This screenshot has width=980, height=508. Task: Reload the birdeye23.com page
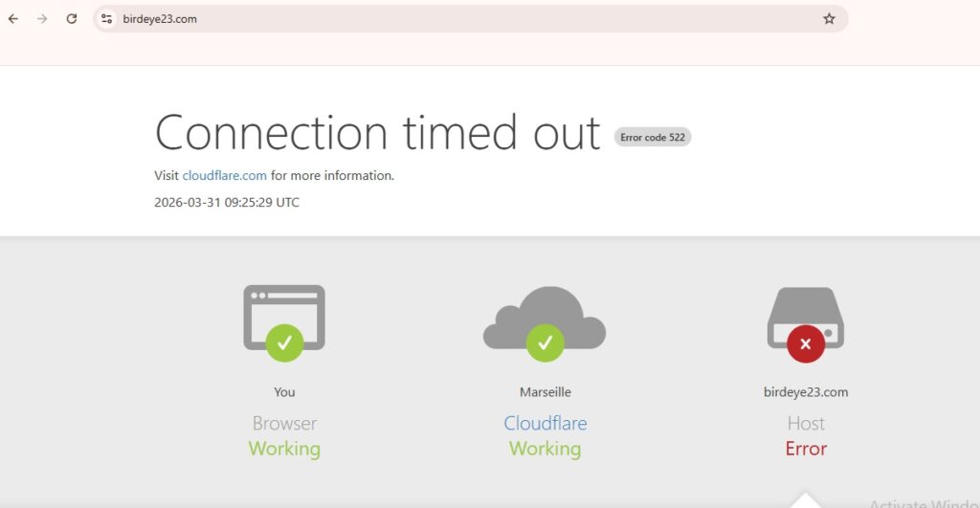71,18
